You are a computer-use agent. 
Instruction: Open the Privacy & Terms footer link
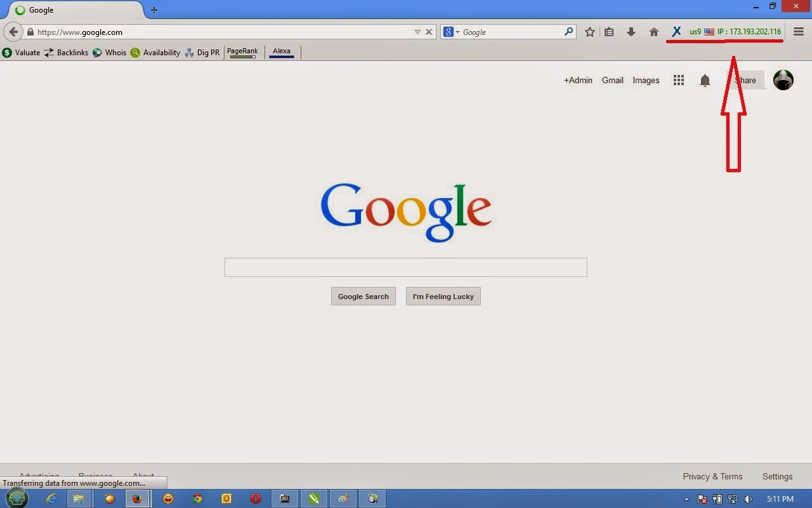(712, 476)
